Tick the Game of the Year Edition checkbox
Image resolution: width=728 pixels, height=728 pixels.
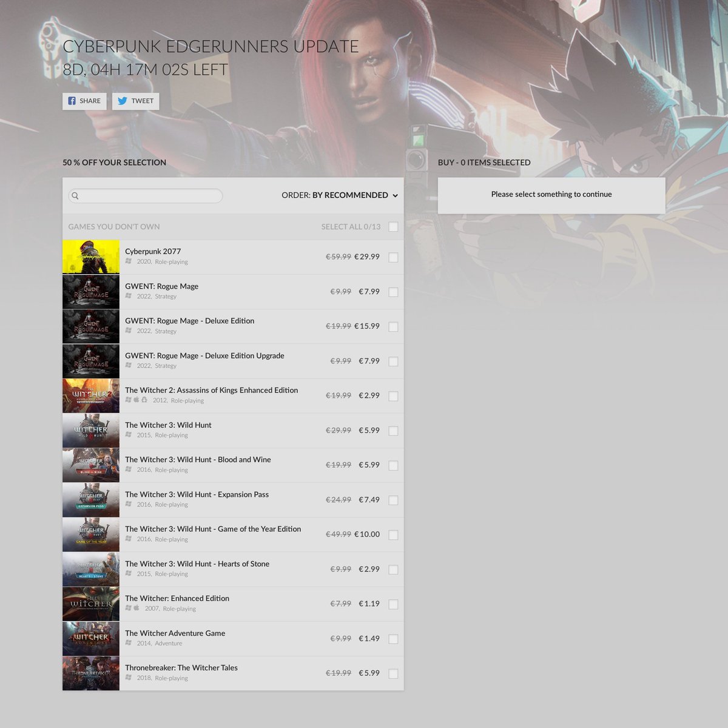pyautogui.click(x=393, y=535)
